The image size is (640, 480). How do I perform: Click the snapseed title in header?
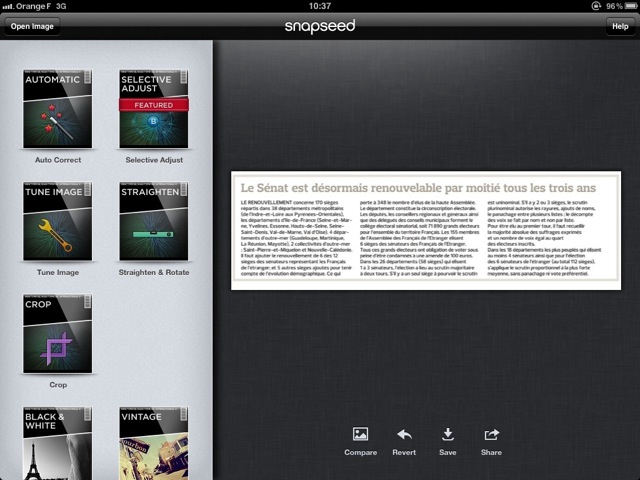319,25
